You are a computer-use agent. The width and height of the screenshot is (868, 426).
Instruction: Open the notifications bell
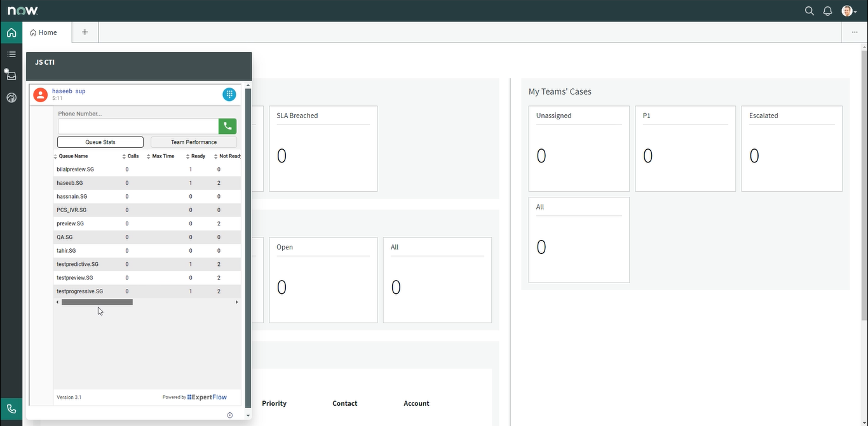coord(827,11)
